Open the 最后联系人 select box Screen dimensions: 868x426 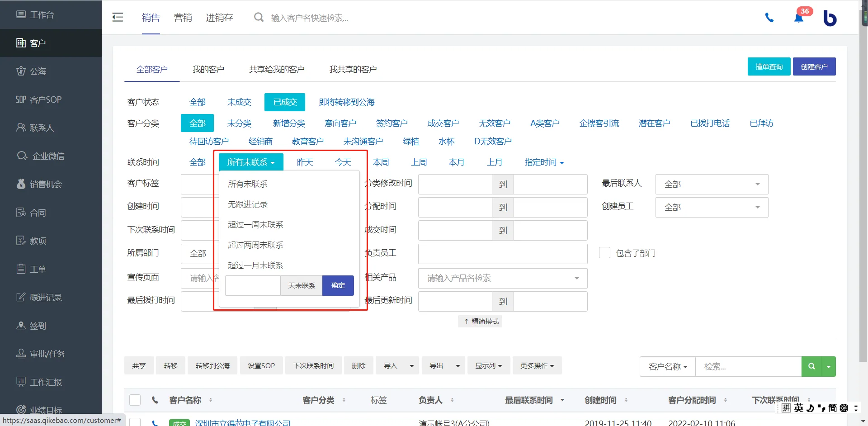coord(712,184)
